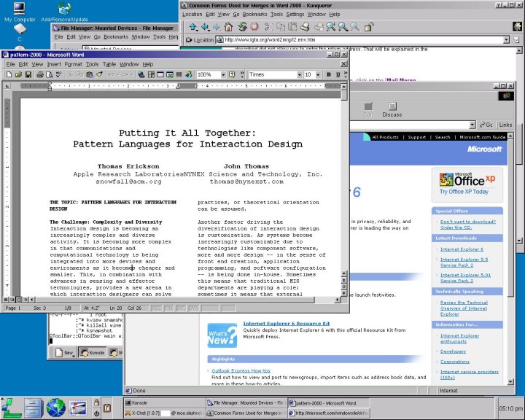
Task: Click the Developers link in the sidebar
Action: click(x=453, y=351)
